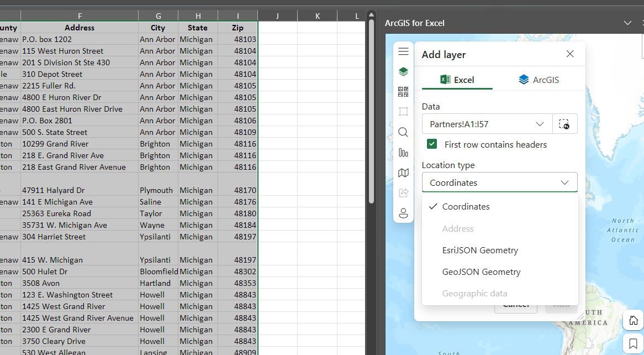Click the hamburger menu in ArcGIS sidebar
This screenshot has height=355, width=644.
(x=403, y=51)
